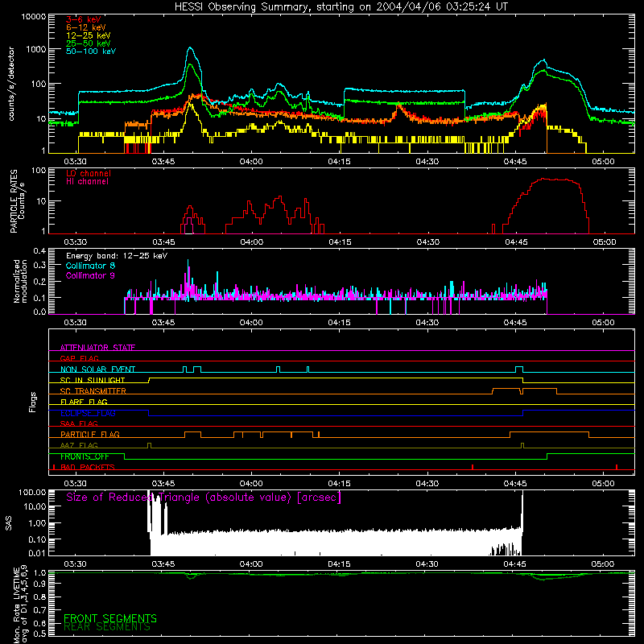Select the 12-25 keV legend label
This screenshot has width=644, height=644.
pyautogui.click(x=89, y=35)
